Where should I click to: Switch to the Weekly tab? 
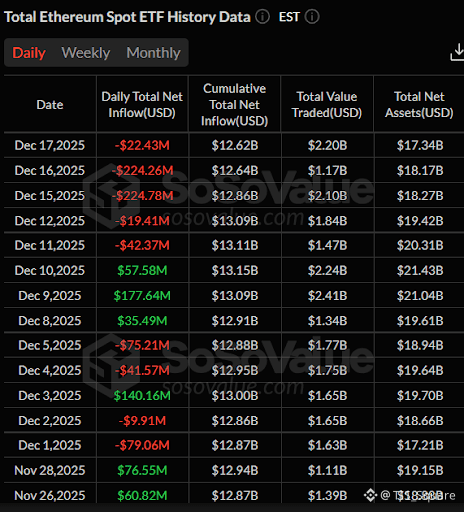tap(86, 53)
